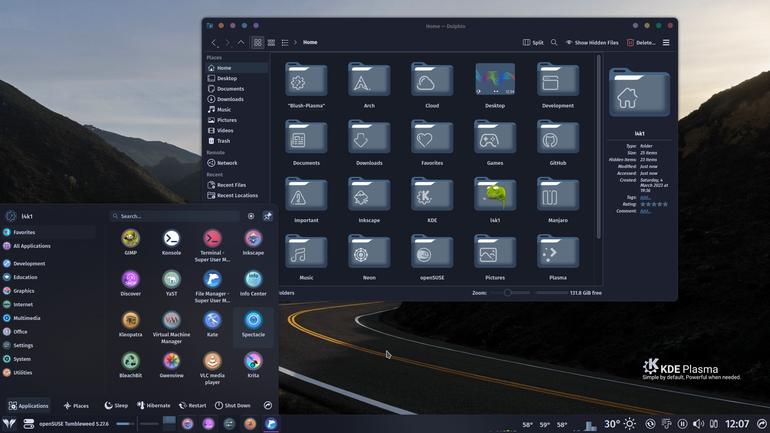Switch to the Places tab in launcher
770x433 pixels.
click(76, 406)
